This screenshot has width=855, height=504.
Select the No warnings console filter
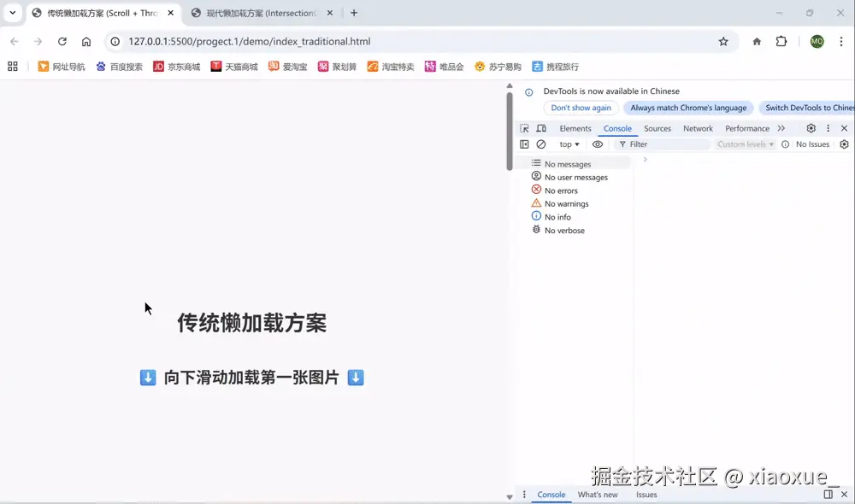pyautogui.click(x=565, y=203)
